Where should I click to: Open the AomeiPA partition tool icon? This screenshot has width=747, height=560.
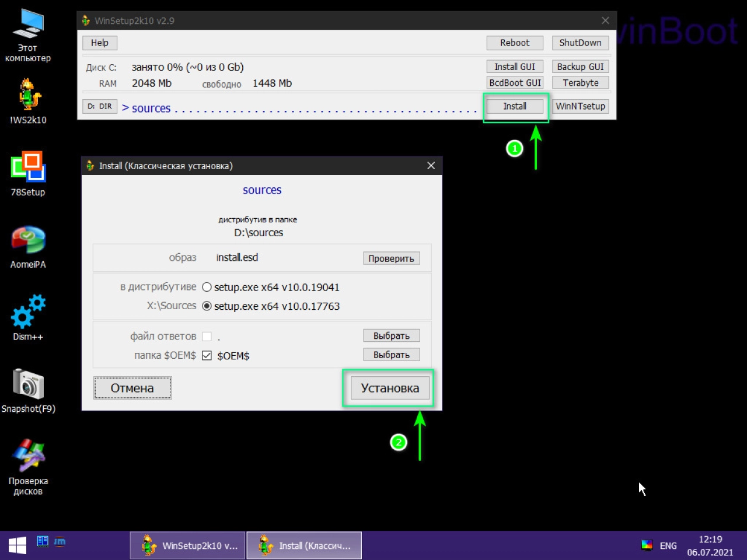(x=28, y=246)
